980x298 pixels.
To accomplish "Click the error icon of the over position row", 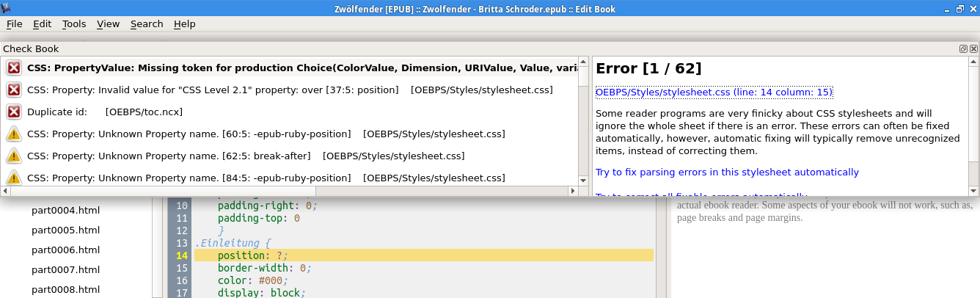I will pyautogui.click(x=13, y=90).
